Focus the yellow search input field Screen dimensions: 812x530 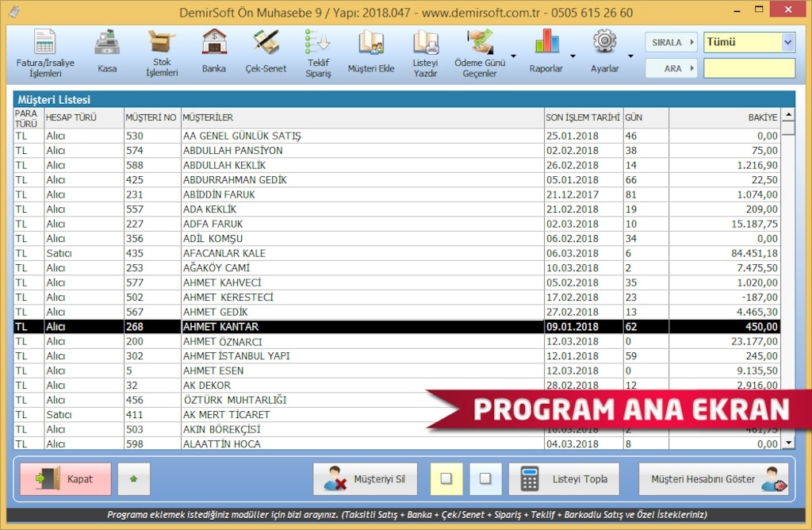tap(749, 68)
